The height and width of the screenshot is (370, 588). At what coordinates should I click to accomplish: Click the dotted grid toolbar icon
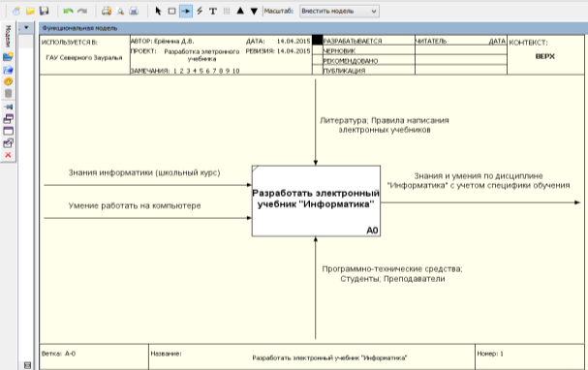227,12
